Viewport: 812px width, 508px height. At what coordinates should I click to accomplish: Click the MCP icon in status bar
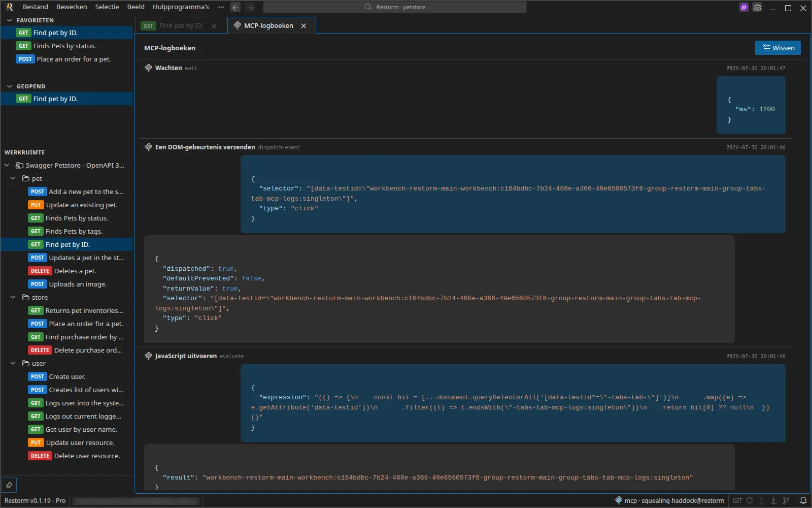[618, 500]
